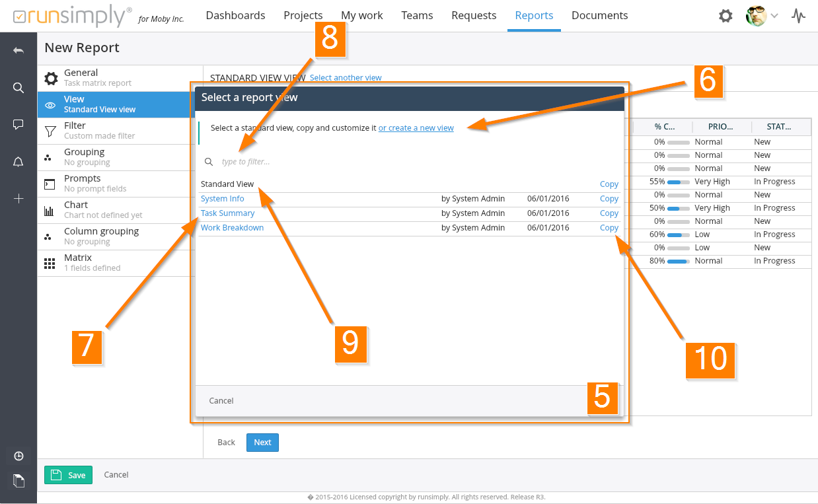Click the back arrow icon in left sidebar
The width and height of the screenshot is (818, 504).
pos(19,51)
